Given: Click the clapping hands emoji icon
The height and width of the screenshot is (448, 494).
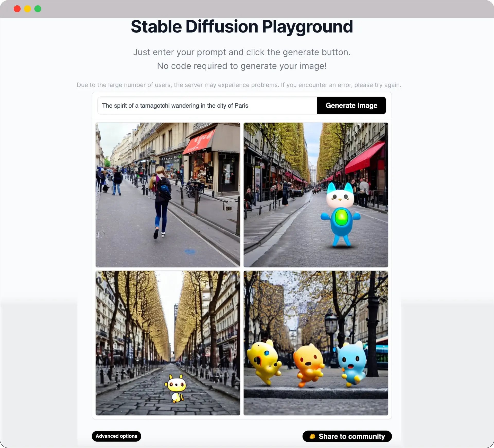Looking at the screenshot, I should [x=312, y=436].
